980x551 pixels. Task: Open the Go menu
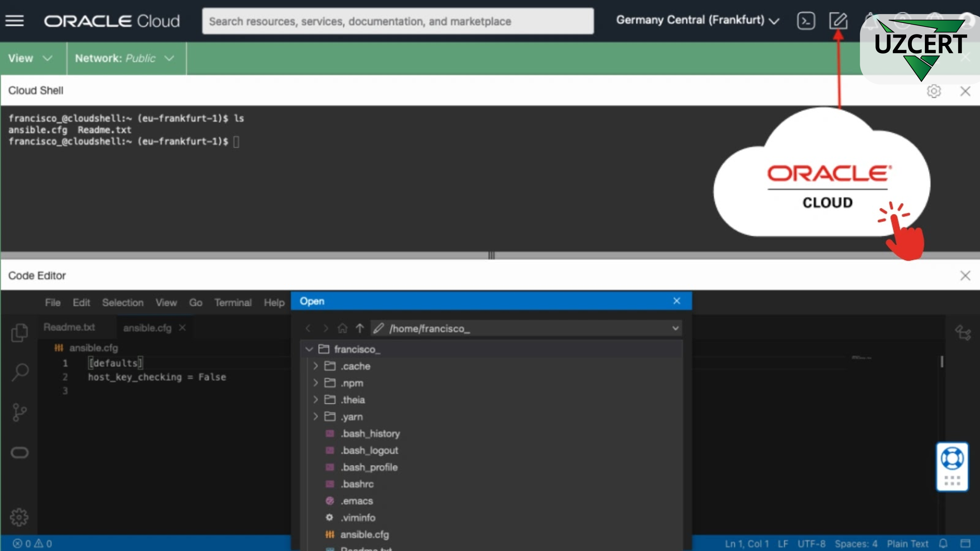(x=196, y=302)
